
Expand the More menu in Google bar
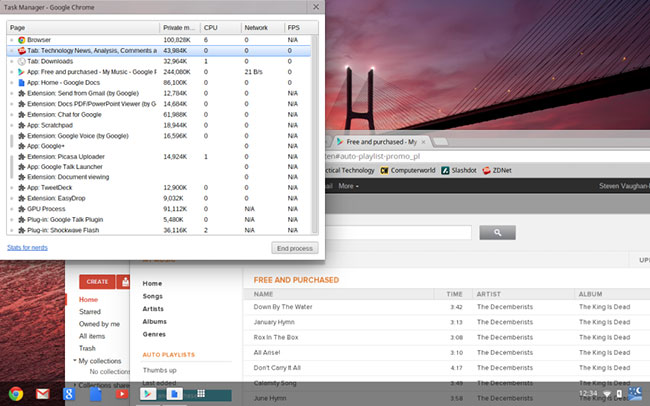point(348,186)
